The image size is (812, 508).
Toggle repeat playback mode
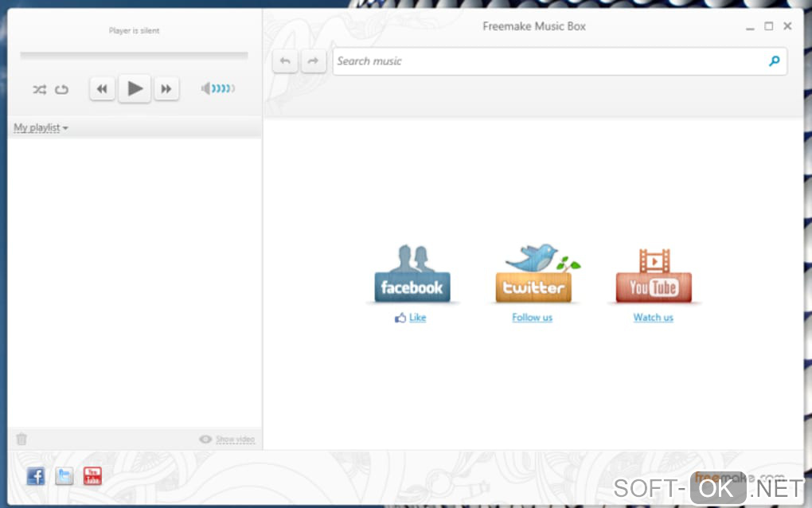coord(61,90)
